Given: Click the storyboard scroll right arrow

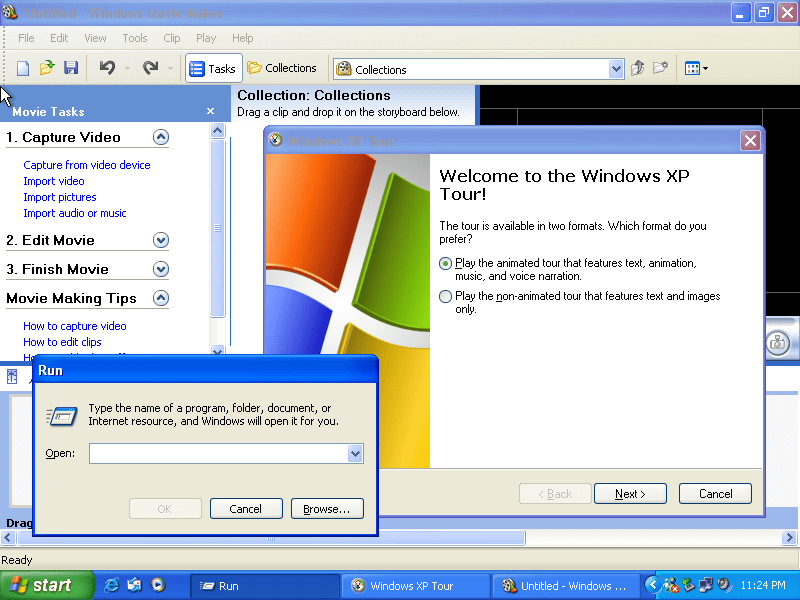Looking at the screenshot, I should point(789,538).
